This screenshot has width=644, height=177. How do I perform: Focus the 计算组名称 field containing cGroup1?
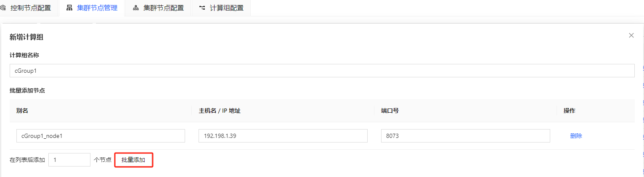tap(322, 71)
